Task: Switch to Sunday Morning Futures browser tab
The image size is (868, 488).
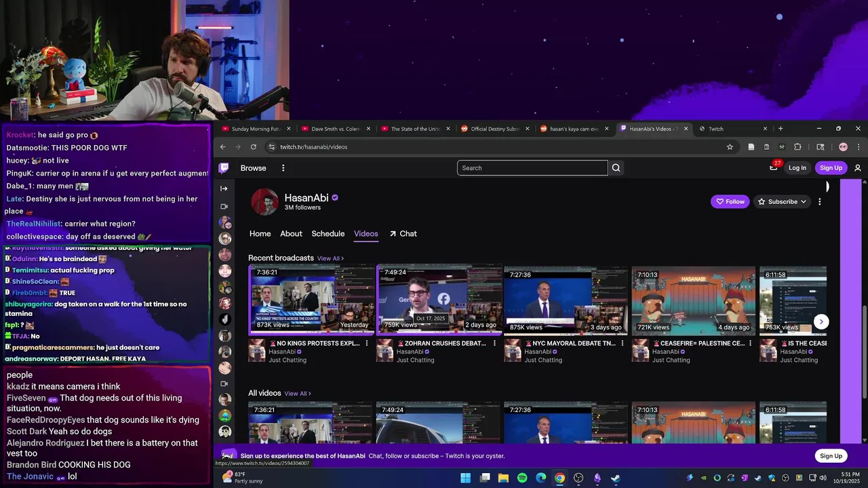Action: 255,129
